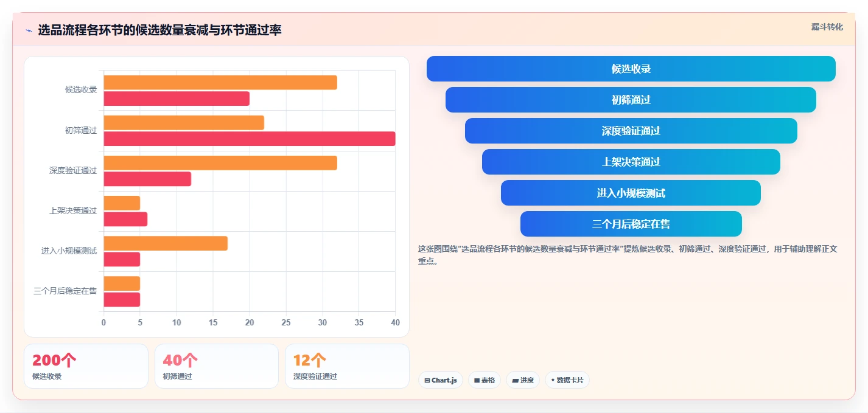Click the 漏斗转化 label at top right
Image resolution: width=868 pixels, height=413 pixels.
point(827,27)
